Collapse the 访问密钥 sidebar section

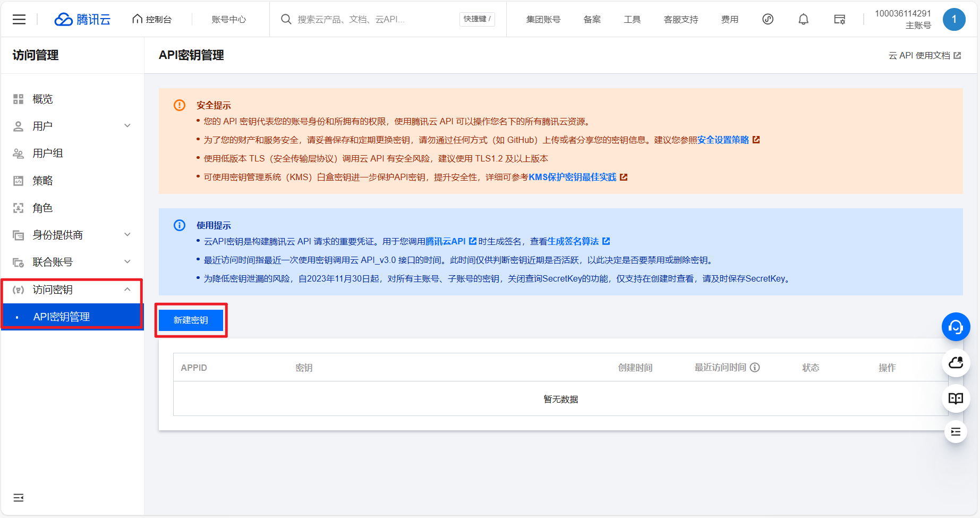127,290
